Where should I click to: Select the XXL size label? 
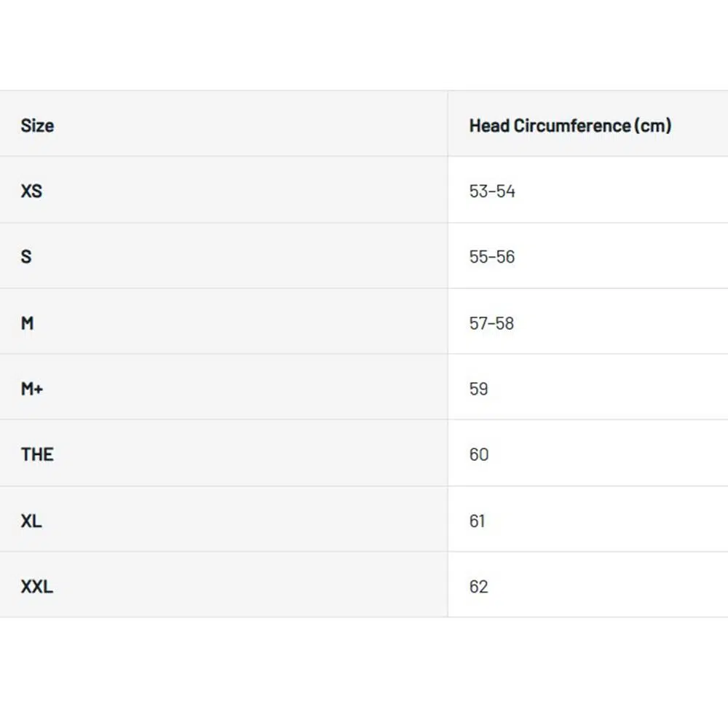[36, 586]
